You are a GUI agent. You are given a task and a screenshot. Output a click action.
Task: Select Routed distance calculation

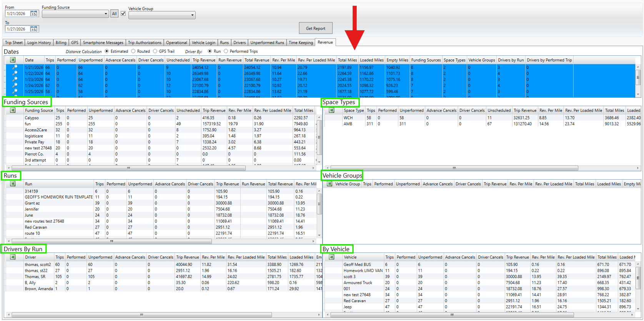point(133,51)
